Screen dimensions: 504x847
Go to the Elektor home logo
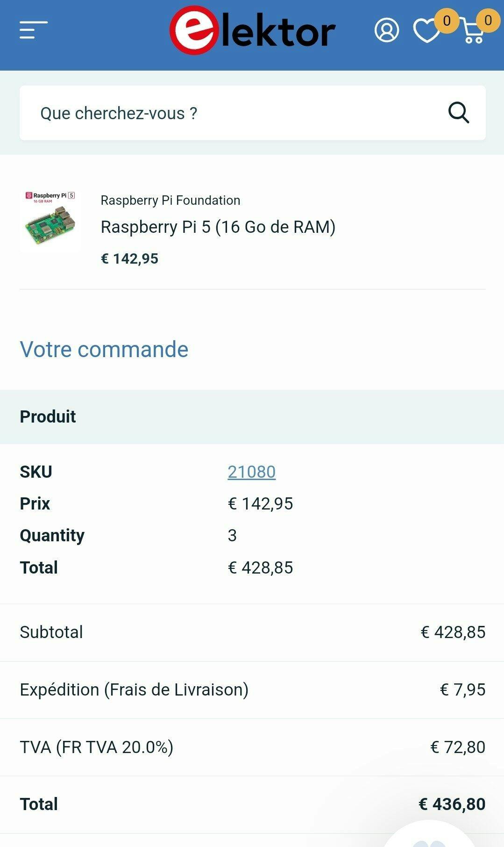pyautogui.click(x=252, y=31)
